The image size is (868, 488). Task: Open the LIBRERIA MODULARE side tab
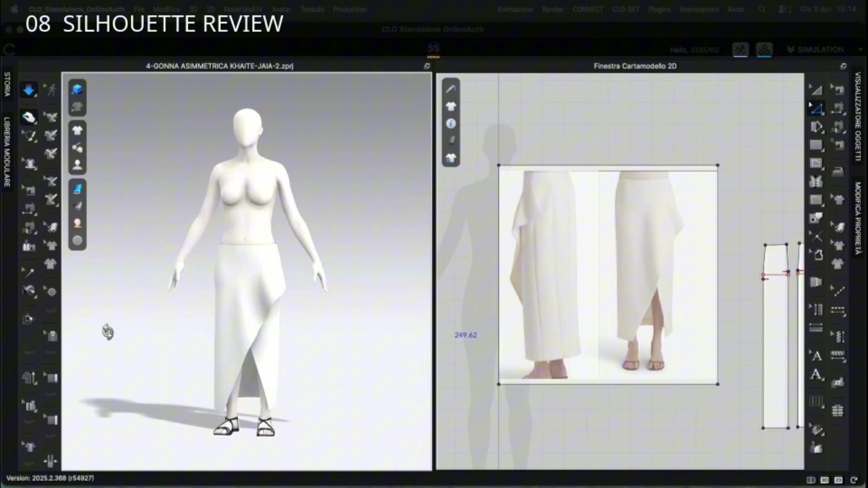pyautogui.click(x=7, y=152)
